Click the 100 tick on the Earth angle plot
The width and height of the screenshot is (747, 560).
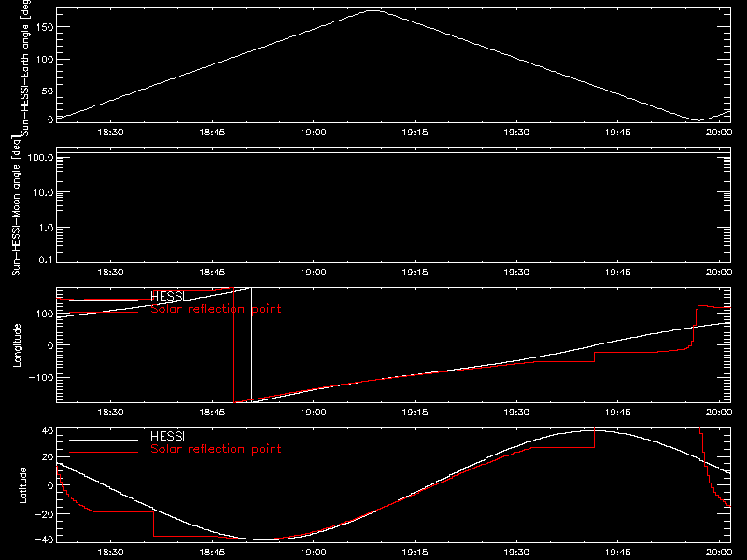pos(45,60)
